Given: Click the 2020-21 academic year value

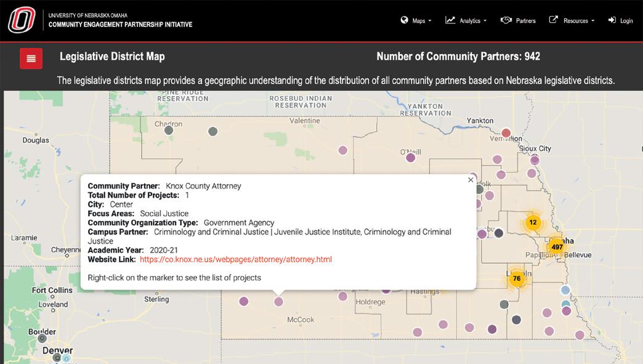Looking at the screenshot, I should coord(164,250).
